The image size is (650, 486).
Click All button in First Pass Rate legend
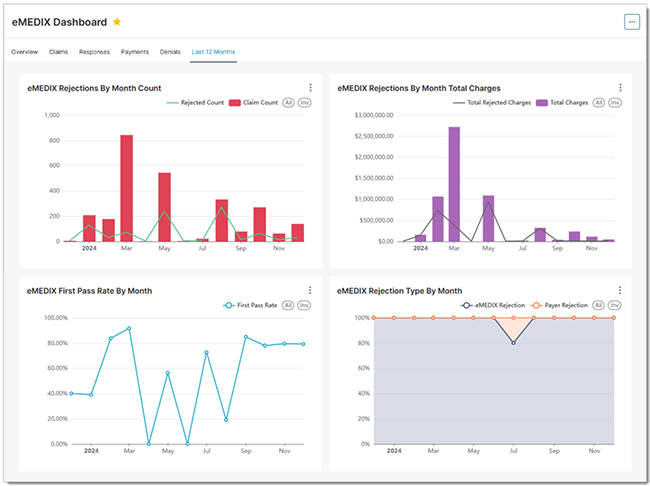point(288,305)
